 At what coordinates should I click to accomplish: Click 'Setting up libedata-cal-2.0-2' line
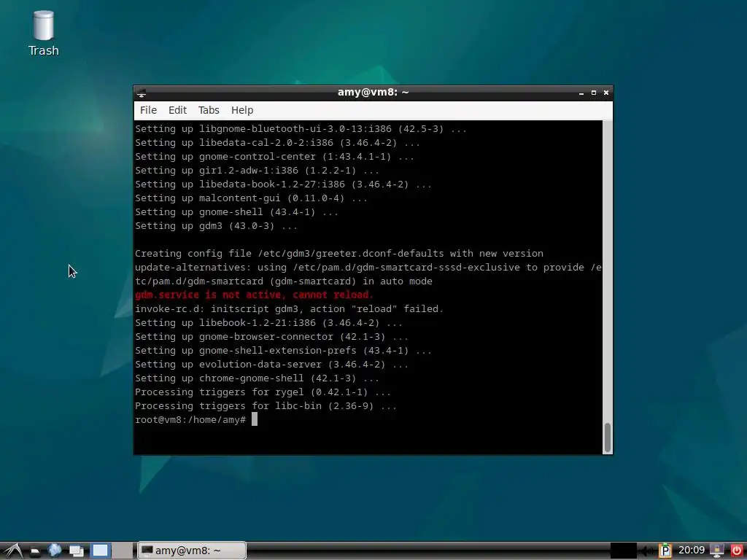click(277, 142)
